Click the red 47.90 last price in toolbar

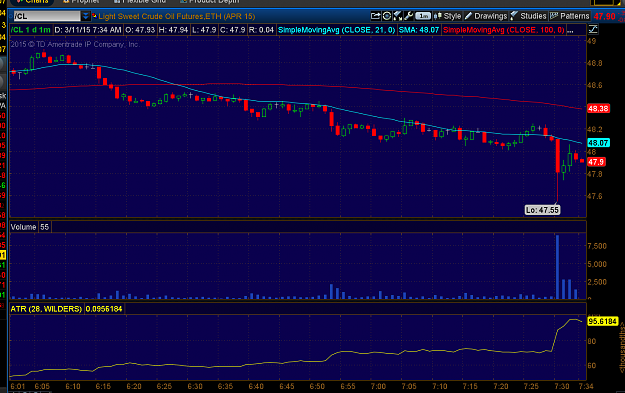(x=605, y=16)
